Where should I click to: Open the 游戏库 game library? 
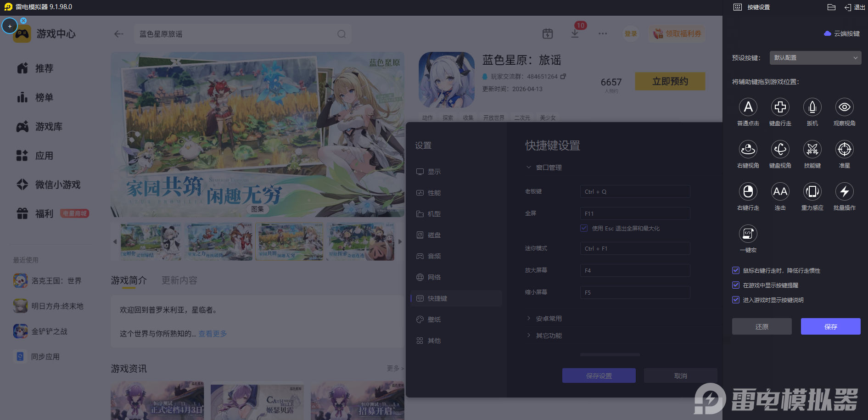pos(39,127)
